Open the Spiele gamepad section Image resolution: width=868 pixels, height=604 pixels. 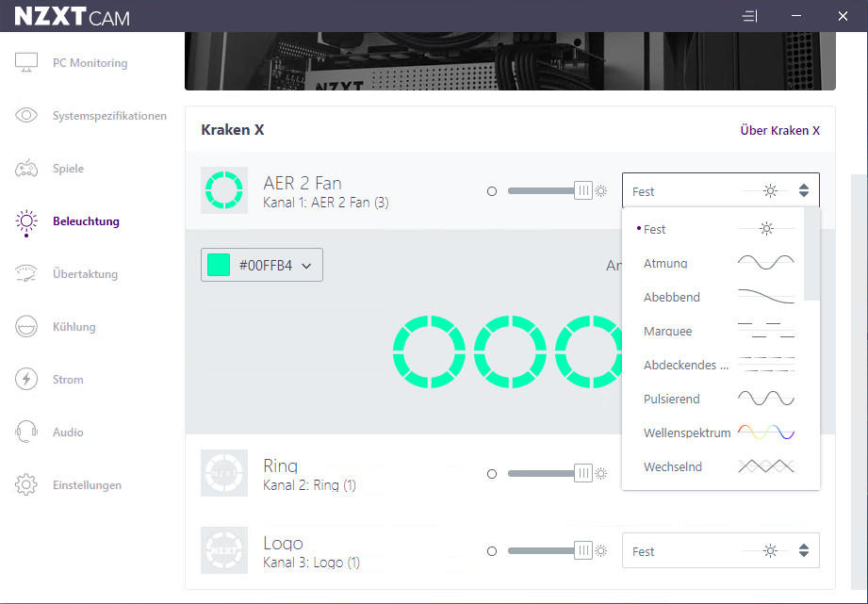[x=26, y=169]
